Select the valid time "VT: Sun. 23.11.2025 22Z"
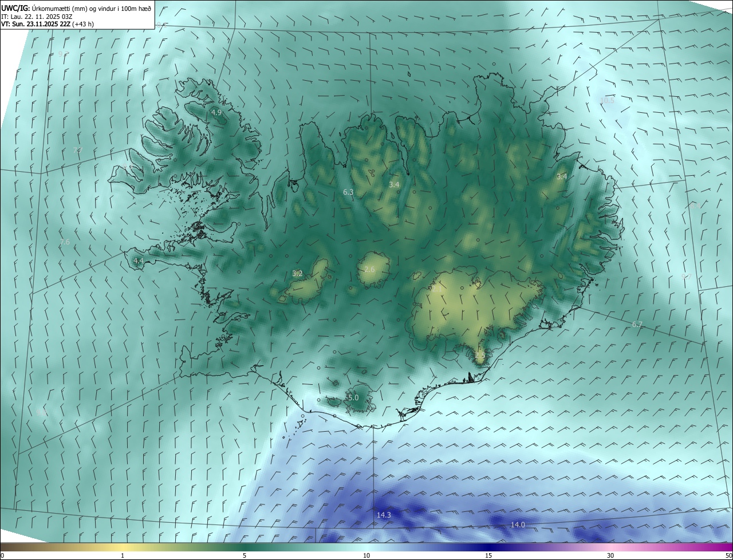733x560 pixels. 36,24
